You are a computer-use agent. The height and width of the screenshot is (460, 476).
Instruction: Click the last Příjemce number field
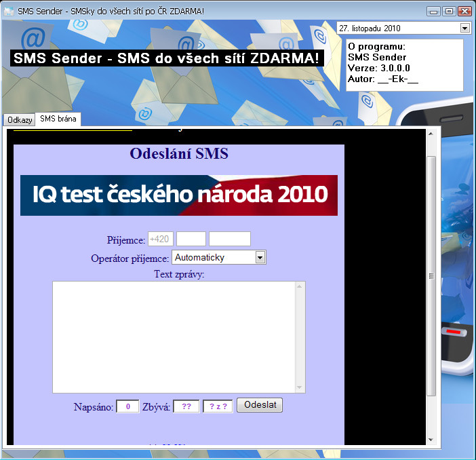pyautogui.click(x=230, y=239)
